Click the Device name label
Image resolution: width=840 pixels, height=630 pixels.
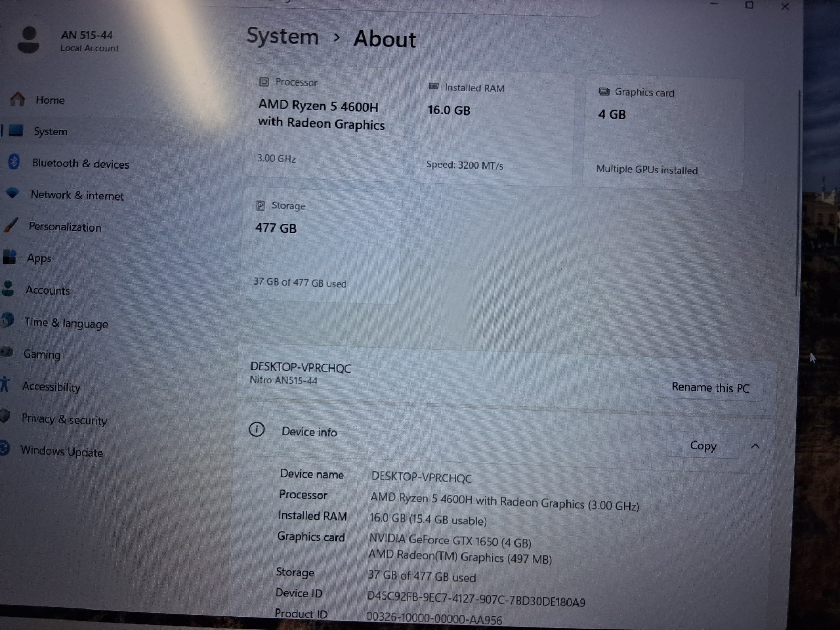point(312,474)
